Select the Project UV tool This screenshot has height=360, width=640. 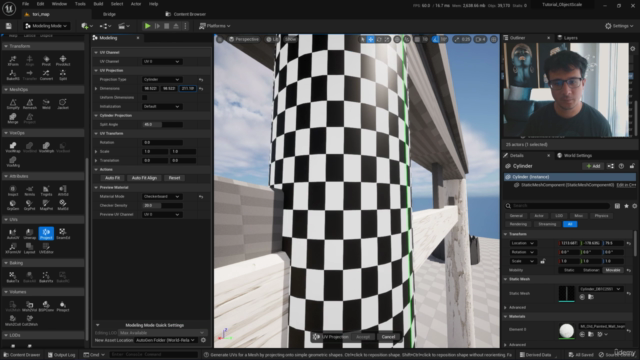(x=46, y=234)
